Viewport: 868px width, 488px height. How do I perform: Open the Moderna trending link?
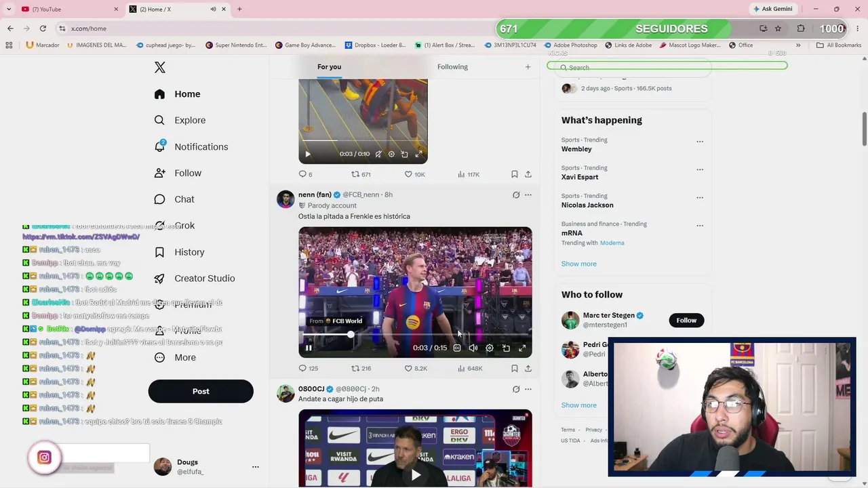[x=612, y=243]
